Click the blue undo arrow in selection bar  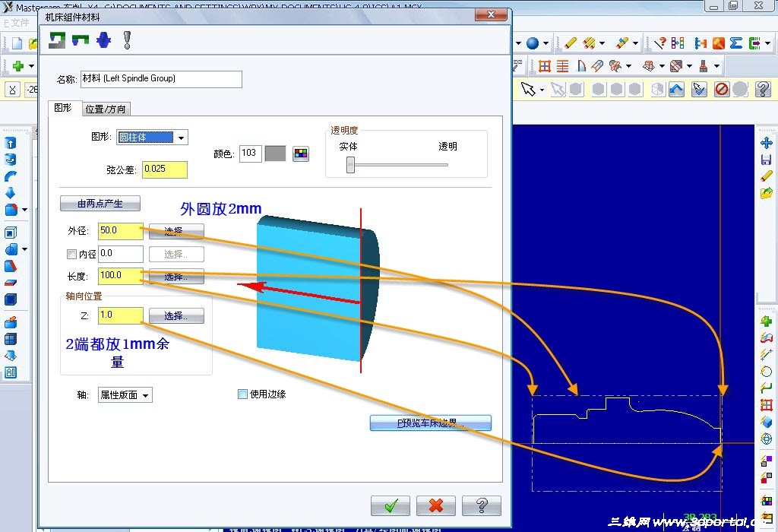tap(676, 90)
